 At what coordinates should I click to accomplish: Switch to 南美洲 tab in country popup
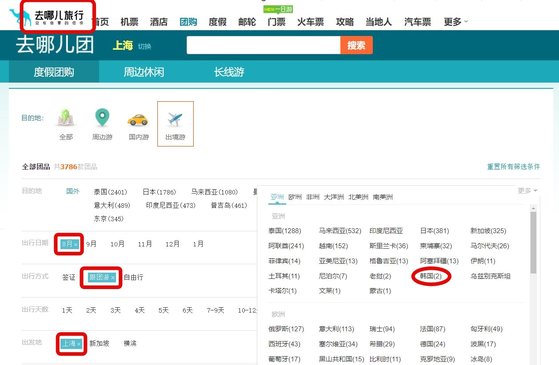click(x=383, y=197)
